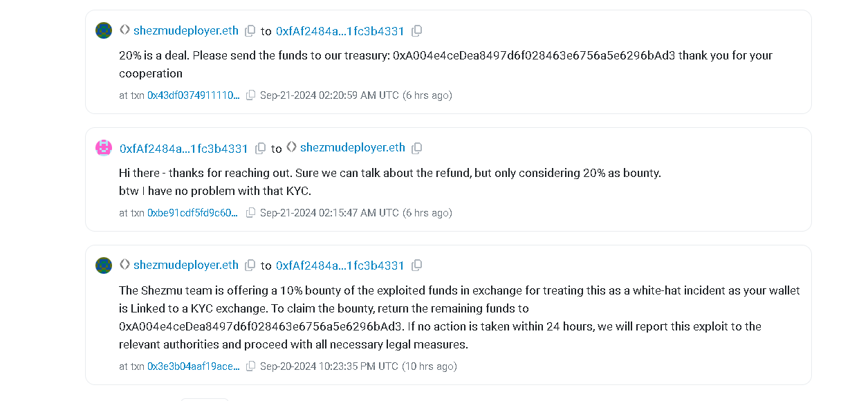Image resolution: width=868 pixels, height=401 pixels.
Task: Open sender 0xfAf2484a...1fc3b4331 link in middle message
Action: (183, 149)
